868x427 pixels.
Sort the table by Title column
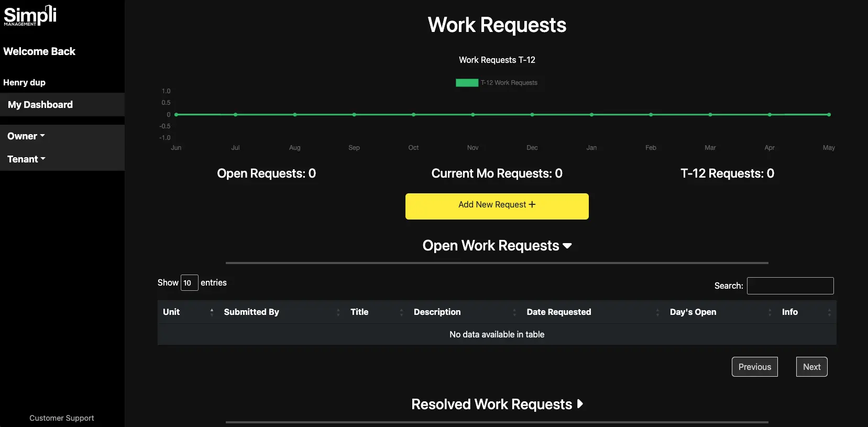377,312
